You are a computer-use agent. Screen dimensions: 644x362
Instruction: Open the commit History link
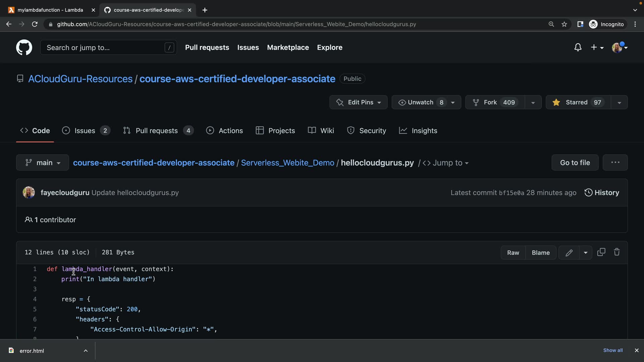602,193
